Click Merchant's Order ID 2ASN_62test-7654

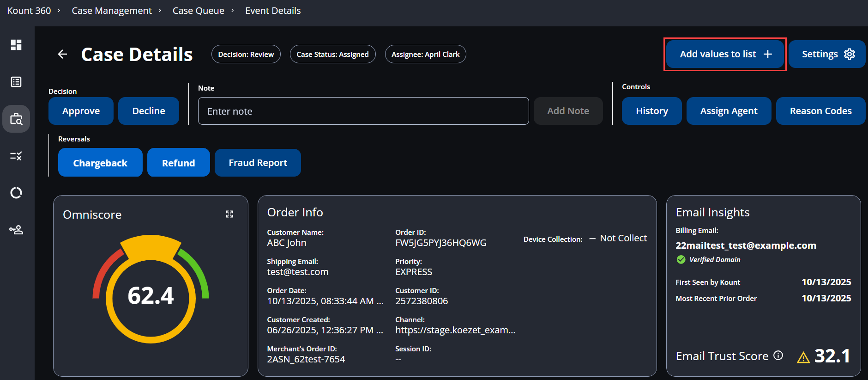(306, 359)
